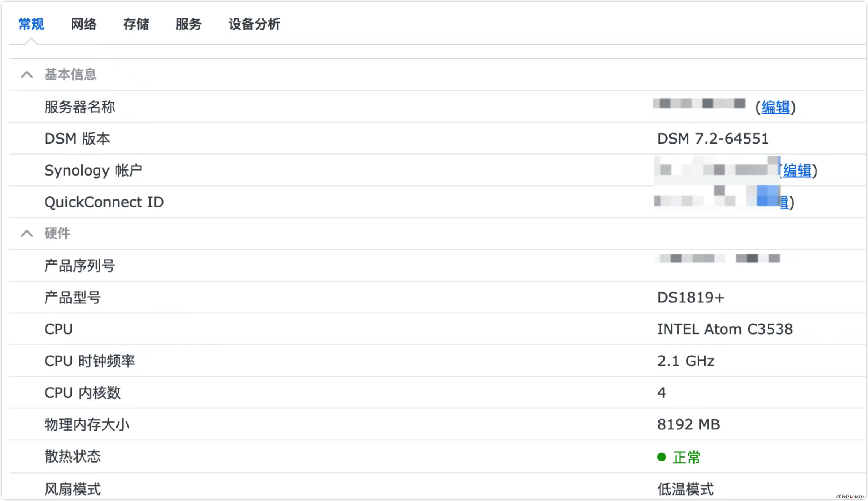
Task: Click the 8192 MB memory size value
Action: pos(688,424)
